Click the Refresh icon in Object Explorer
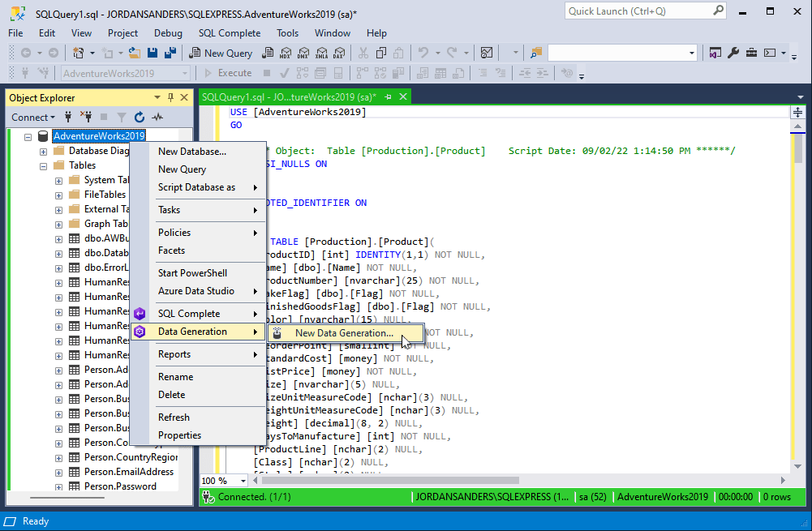Viewport: 812px width, 531px height. [140, 118]
